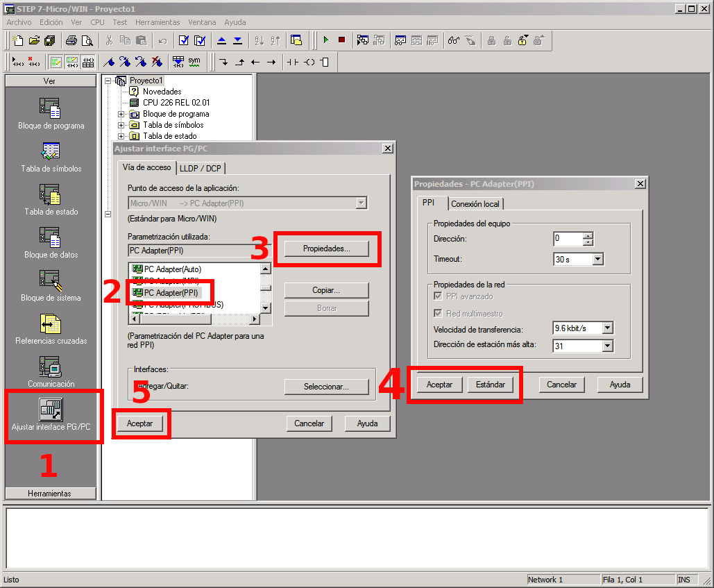Click the Propiedades... button

(x=327, y=249)
